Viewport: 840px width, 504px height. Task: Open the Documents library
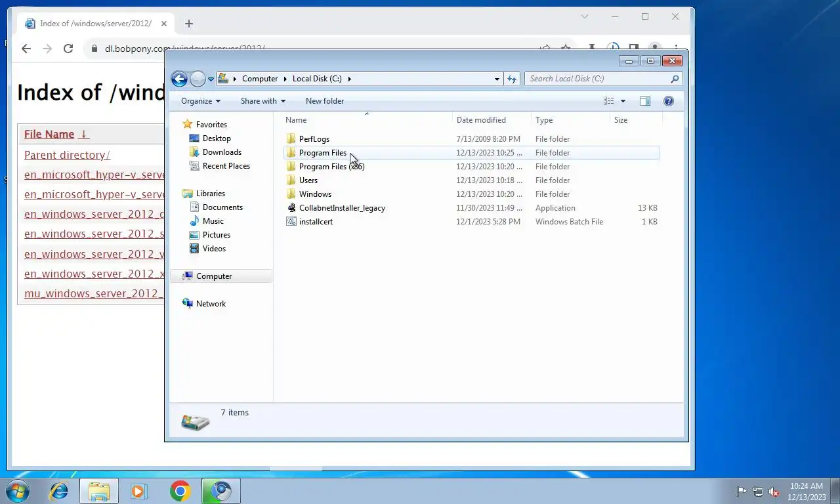(222, 207)
